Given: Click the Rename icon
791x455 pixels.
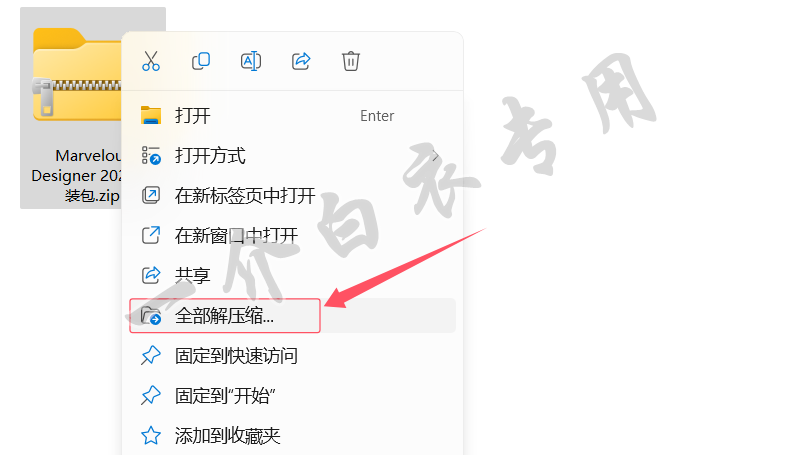Looking at the screenshot, I should point(251,61).
